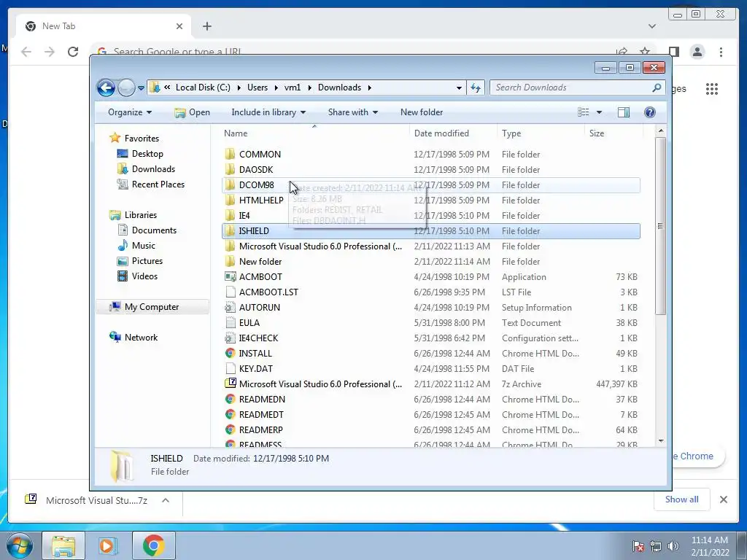Select the READMEDN file icon
Image resolution: width=747 pixels, height=560 pixels.
pos(230,399)
